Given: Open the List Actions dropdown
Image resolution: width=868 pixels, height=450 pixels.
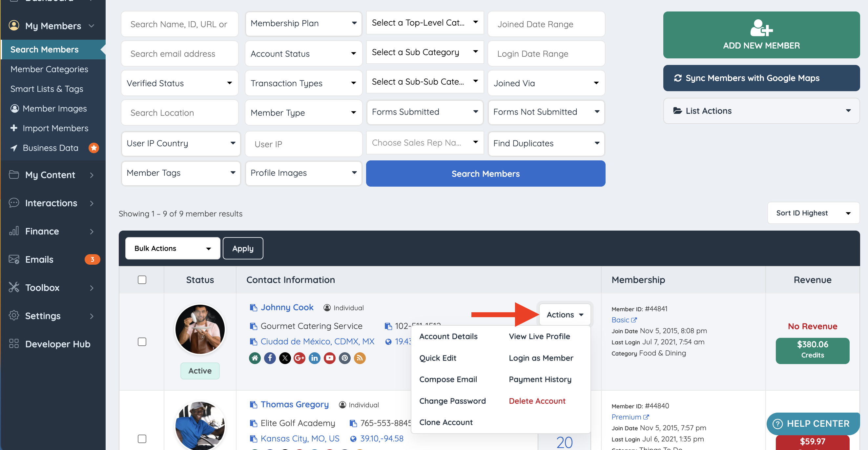Looking at the screenshot, I should tap(761, 111).
